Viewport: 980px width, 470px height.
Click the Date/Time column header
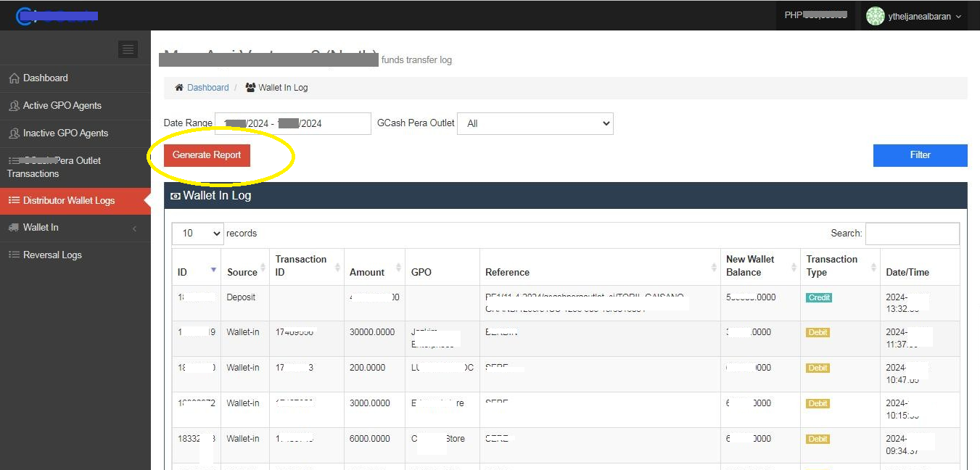tap(920, 267)
